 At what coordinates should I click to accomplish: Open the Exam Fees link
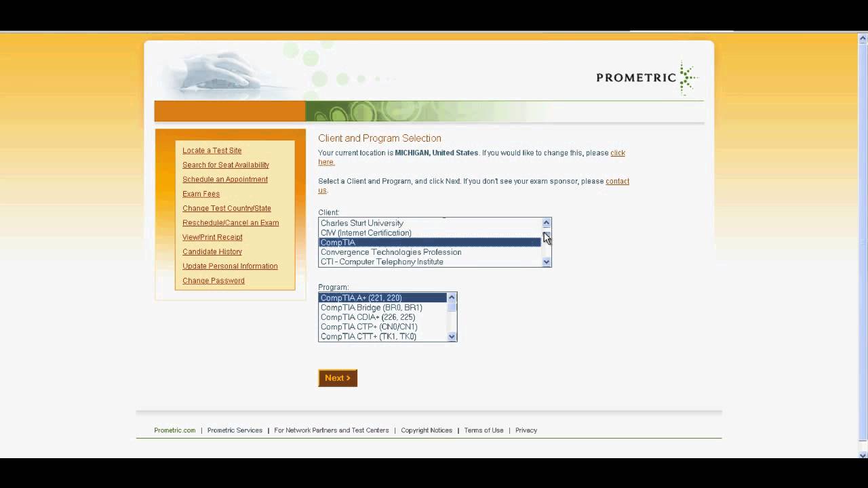click(x=201, y=194)
